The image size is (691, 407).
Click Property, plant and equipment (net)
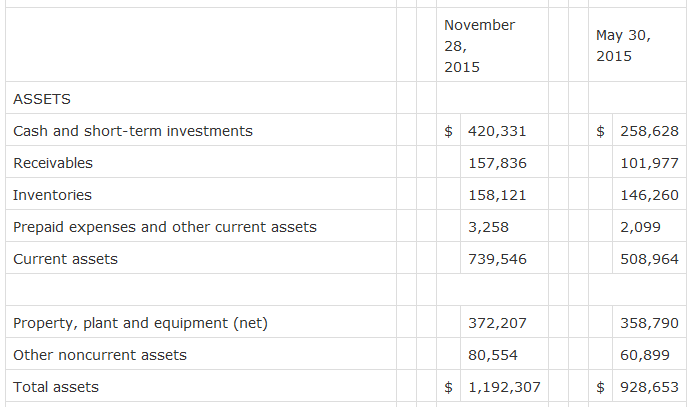coord(140,323)
